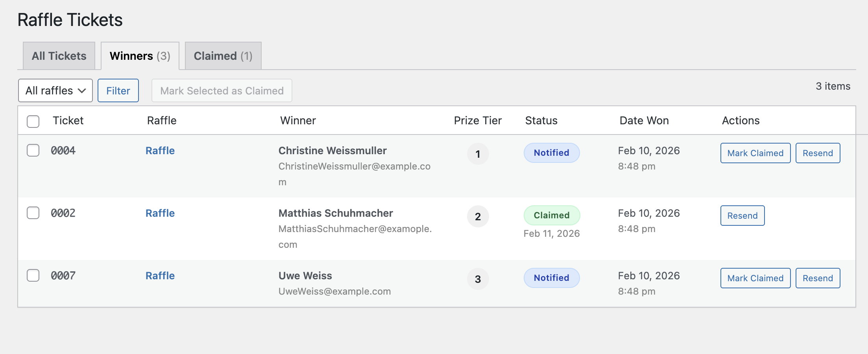Open the Raffle link for ticket 0004
This screenshot has width=868, height=354.
point(160,151)
